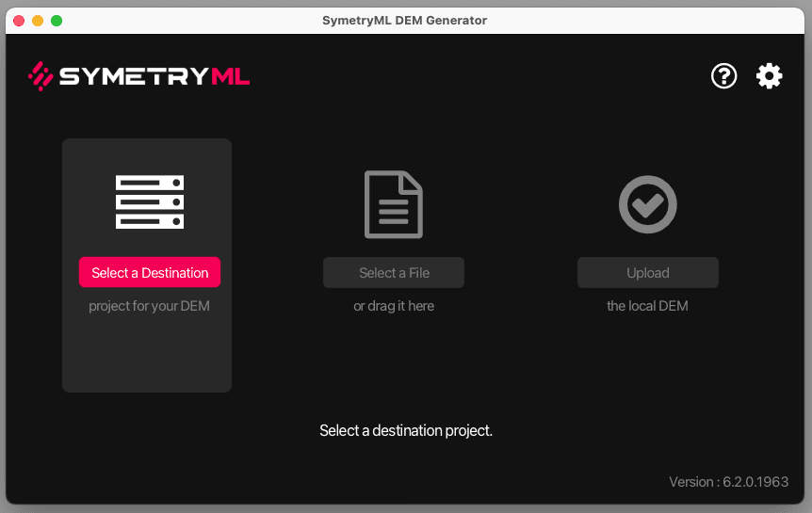The height and width of the screenshot is (513, 812).
Task: Close the window with the red button
Action: point(19,21)
